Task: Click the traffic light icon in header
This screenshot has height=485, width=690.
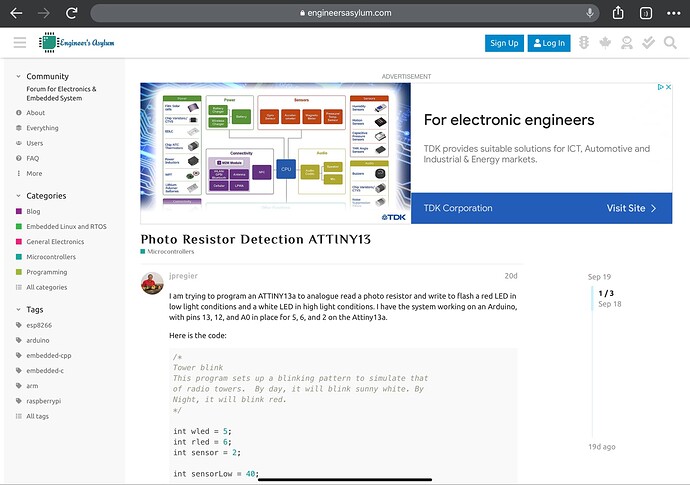Action: (584, 43)
